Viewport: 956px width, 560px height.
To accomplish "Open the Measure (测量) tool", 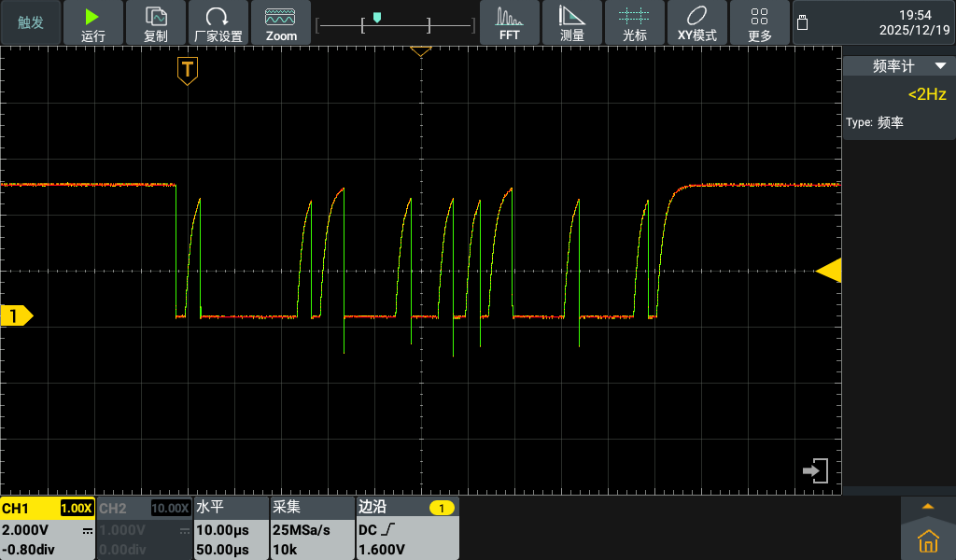I will [572, 23].
